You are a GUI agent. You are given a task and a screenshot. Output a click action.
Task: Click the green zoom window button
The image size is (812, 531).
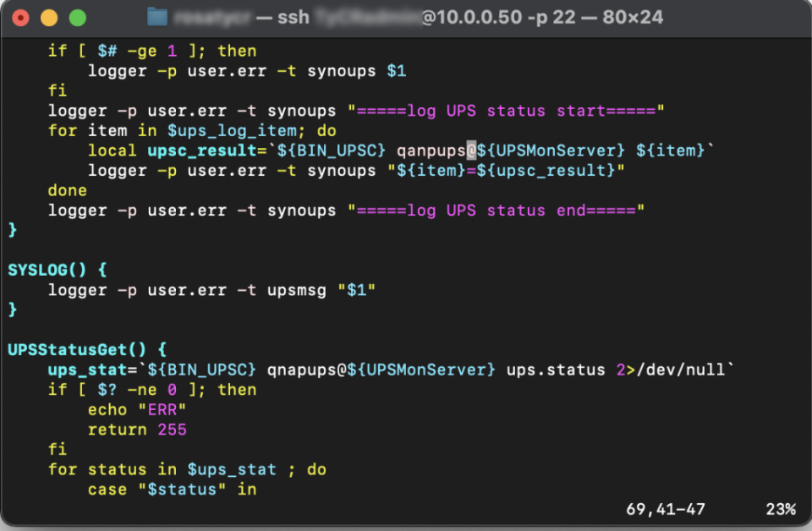coord(78,18)
